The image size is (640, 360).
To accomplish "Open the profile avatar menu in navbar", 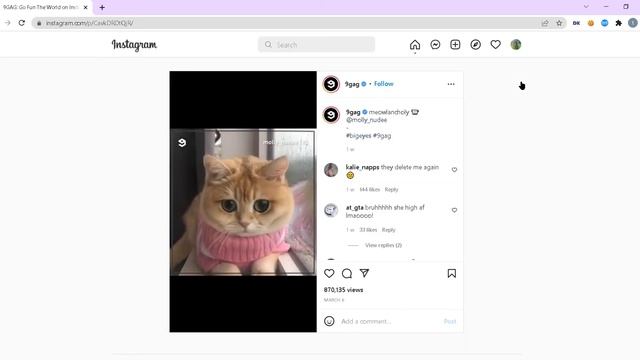I will (x=516, y=44).
